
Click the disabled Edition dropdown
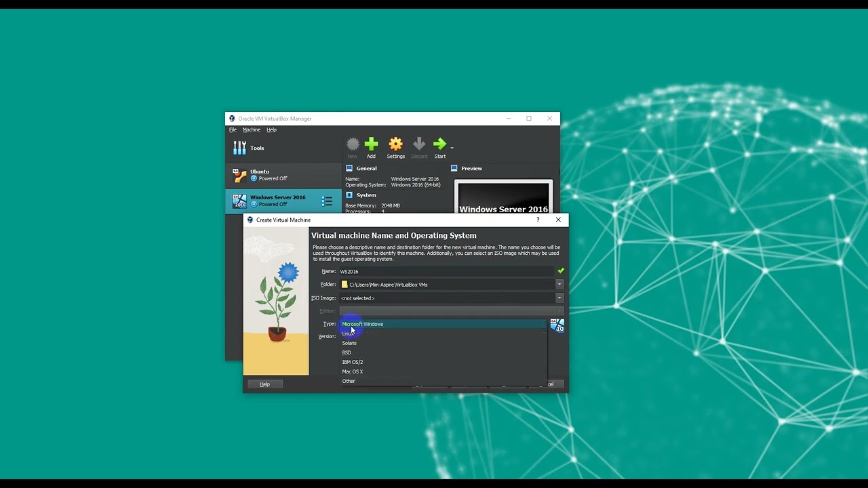[452, 311]
